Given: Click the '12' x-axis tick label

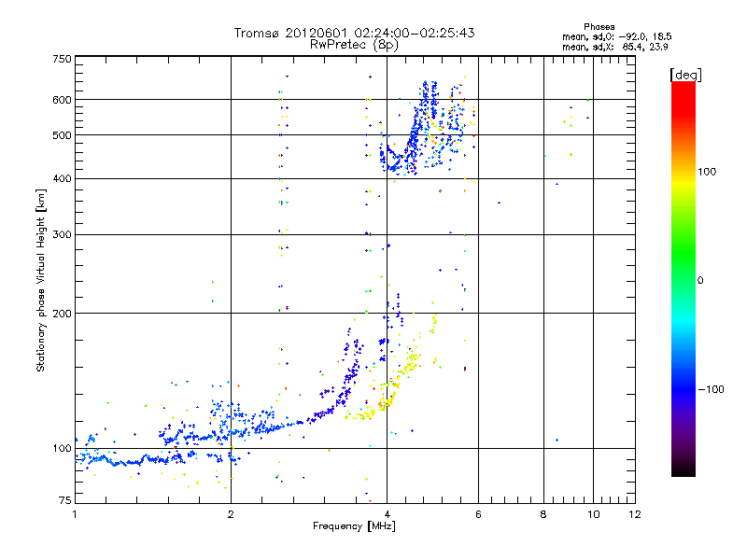Looking at the screenshot, I should [635, 514].
